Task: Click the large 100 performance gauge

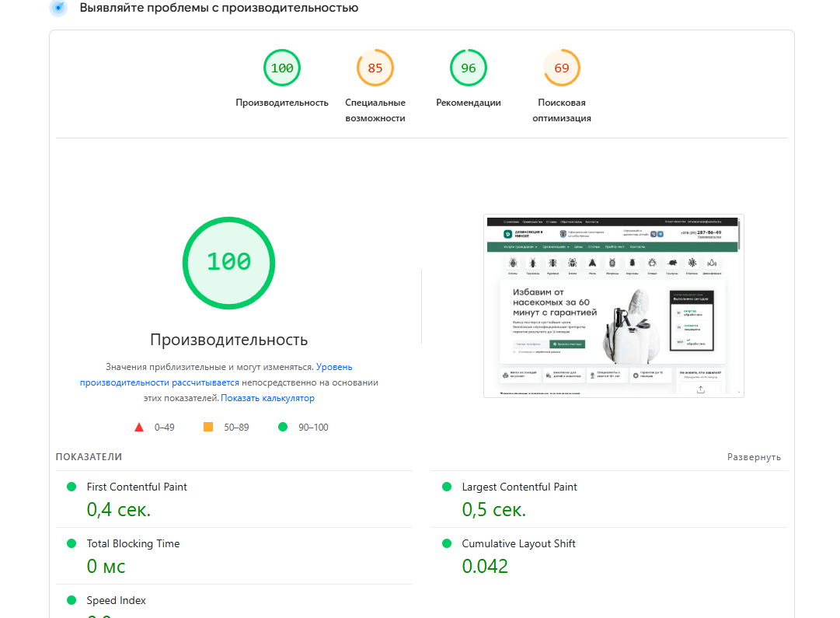Action: point(228,263)
